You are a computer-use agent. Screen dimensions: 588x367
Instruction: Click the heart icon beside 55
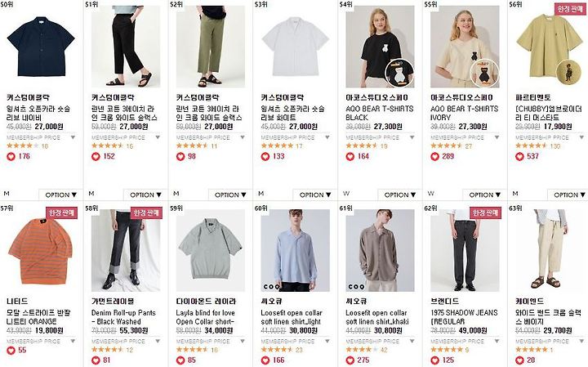[11, 351]
